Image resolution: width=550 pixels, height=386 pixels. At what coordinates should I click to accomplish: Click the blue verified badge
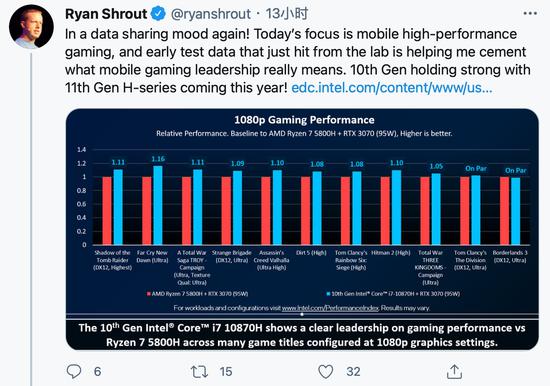coord(158,14)
